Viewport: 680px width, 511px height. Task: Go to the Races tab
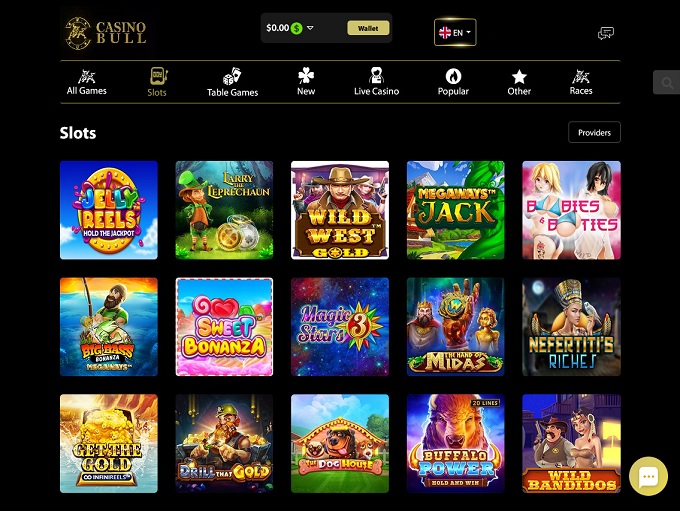(581, 82)
